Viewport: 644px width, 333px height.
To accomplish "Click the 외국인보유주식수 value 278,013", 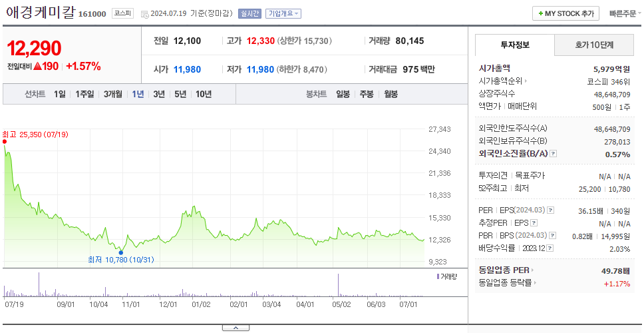I will pyautogui.click(x=616, y=142).
